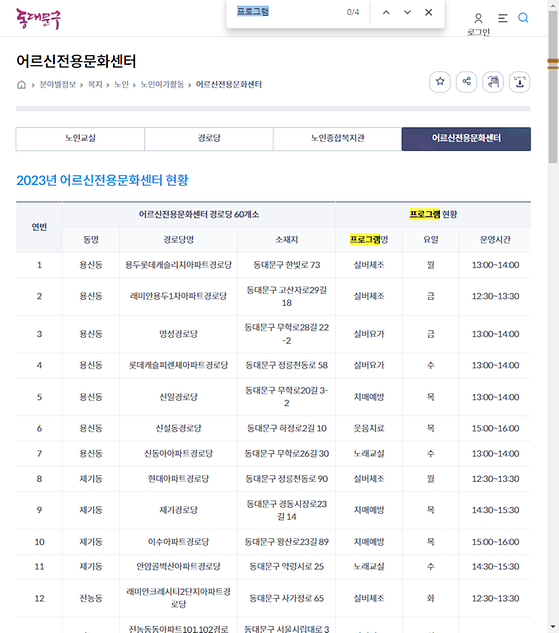
Task: Open 분야별정보 breadcrumb link
Action: [x=58, y=84]
